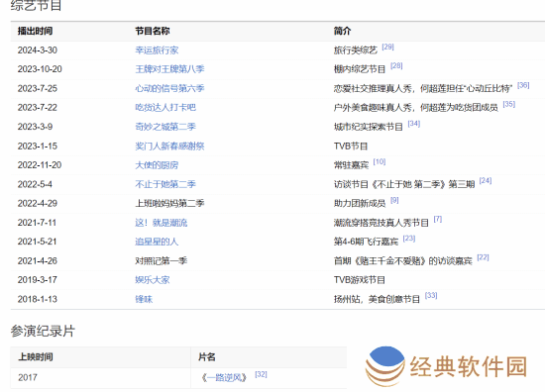Click the date 2023-7-22

click(x=38, y=108)
